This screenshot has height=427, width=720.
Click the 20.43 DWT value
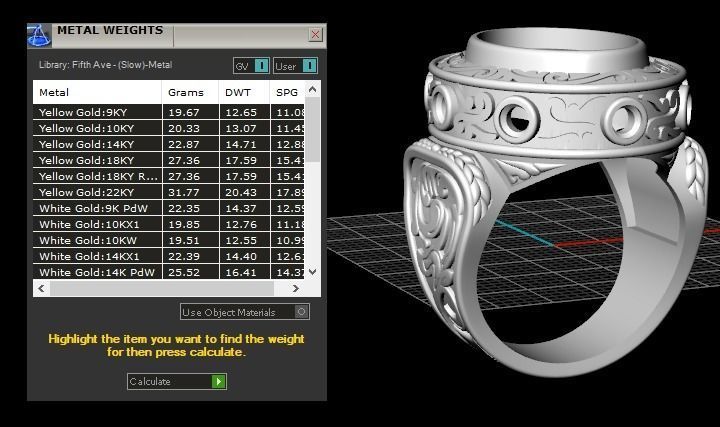(241, 193)
